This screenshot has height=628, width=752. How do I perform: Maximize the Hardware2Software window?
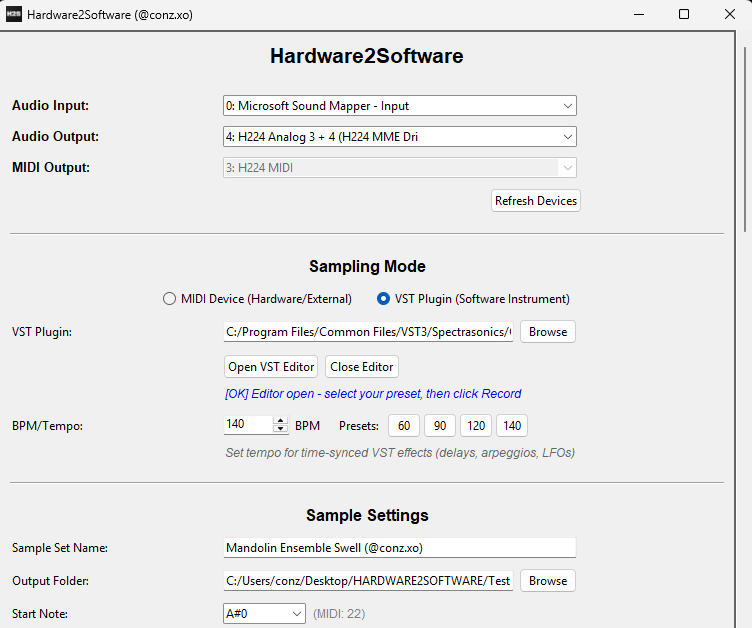pos(684,14)
